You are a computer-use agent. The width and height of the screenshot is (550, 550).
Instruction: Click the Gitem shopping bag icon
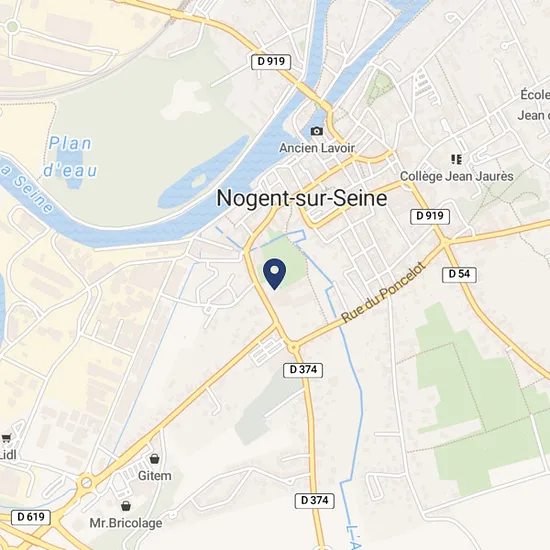tap(154, 458)
